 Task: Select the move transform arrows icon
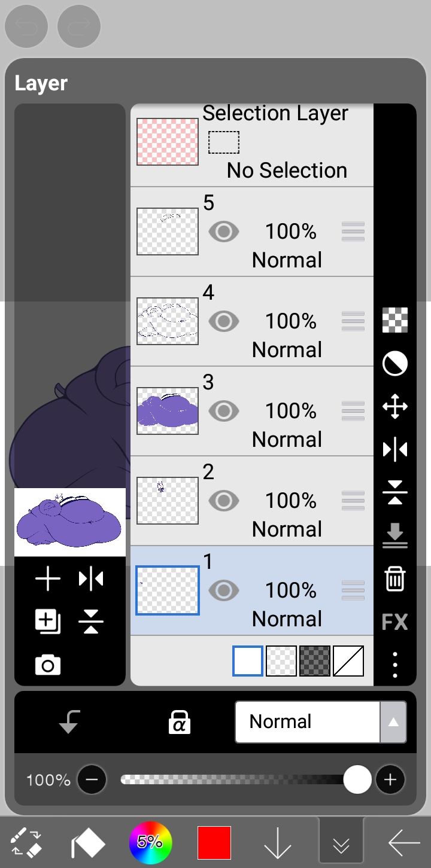(395, 407)
